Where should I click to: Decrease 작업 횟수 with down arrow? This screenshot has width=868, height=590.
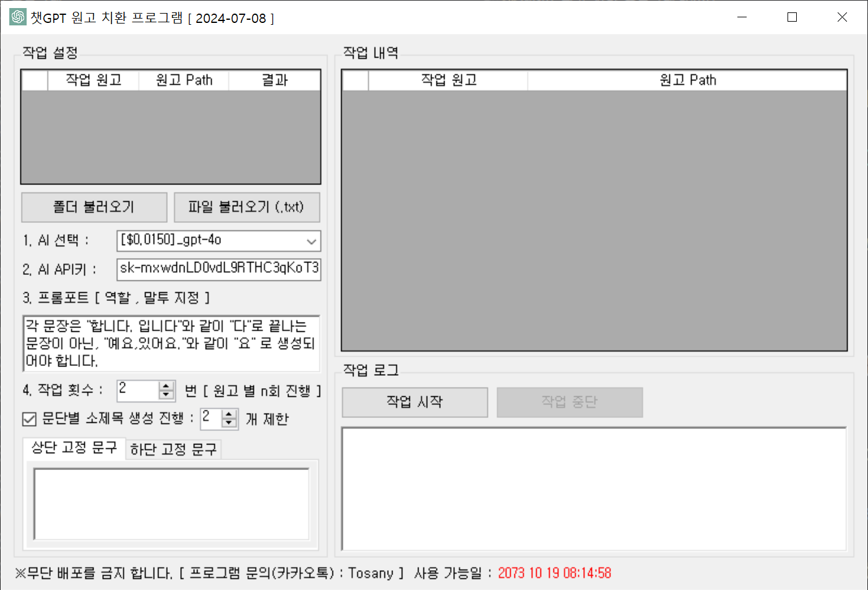coord(166,395)
